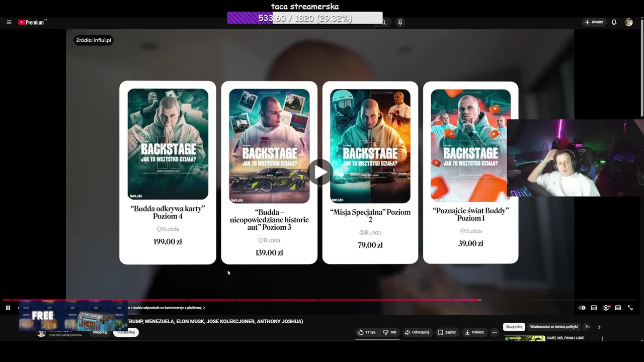
Task: Pause the video with the pause button
Action: coord(8,308)
